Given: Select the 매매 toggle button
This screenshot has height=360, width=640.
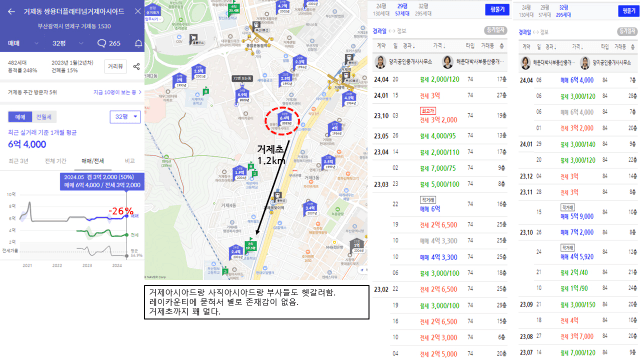Looking at the screenshot, I should click(x=20, y=117).
